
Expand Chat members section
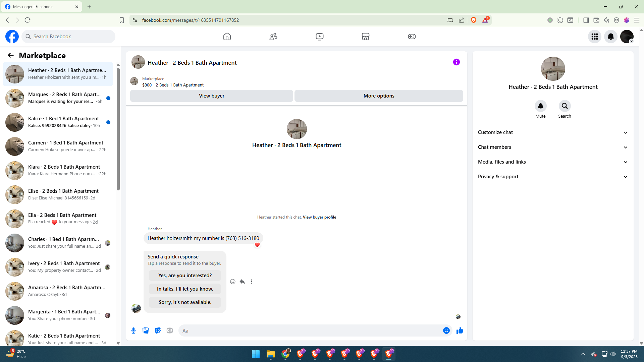pos(553,147)
